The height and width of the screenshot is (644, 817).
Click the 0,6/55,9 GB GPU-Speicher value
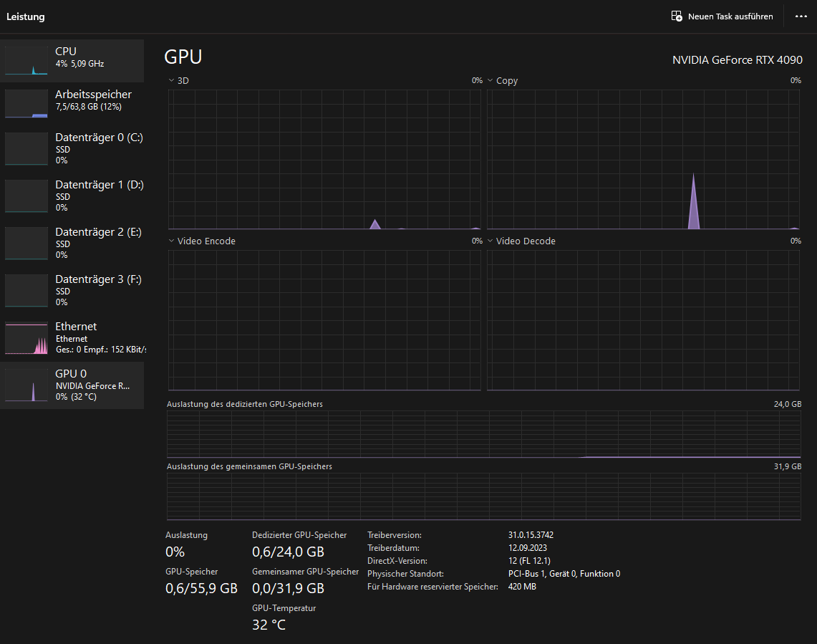[202, 588]
